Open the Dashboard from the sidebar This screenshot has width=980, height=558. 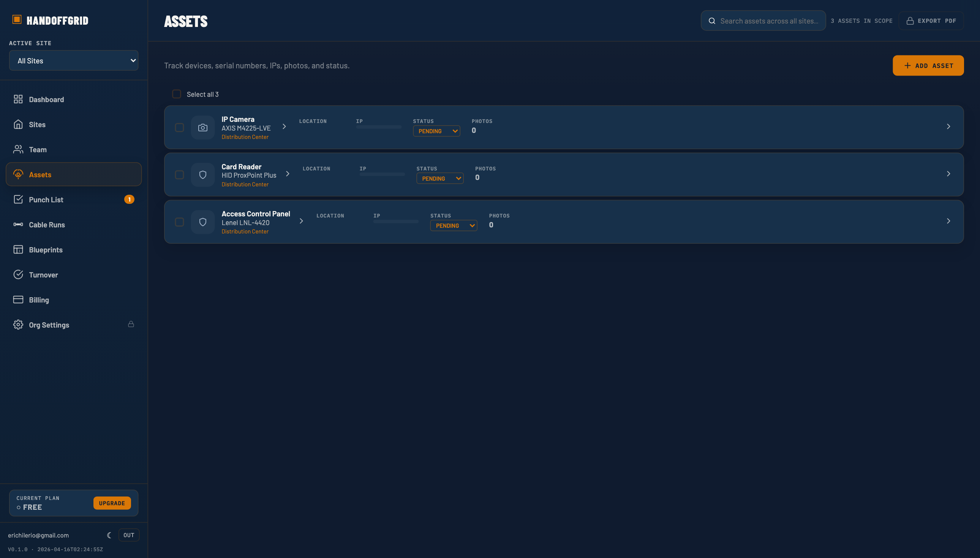(46, 99)
